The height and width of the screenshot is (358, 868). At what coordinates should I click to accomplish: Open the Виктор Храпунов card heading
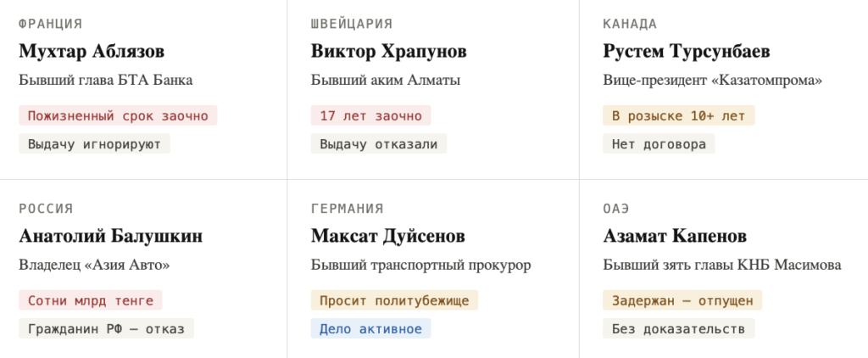(388, 52)
